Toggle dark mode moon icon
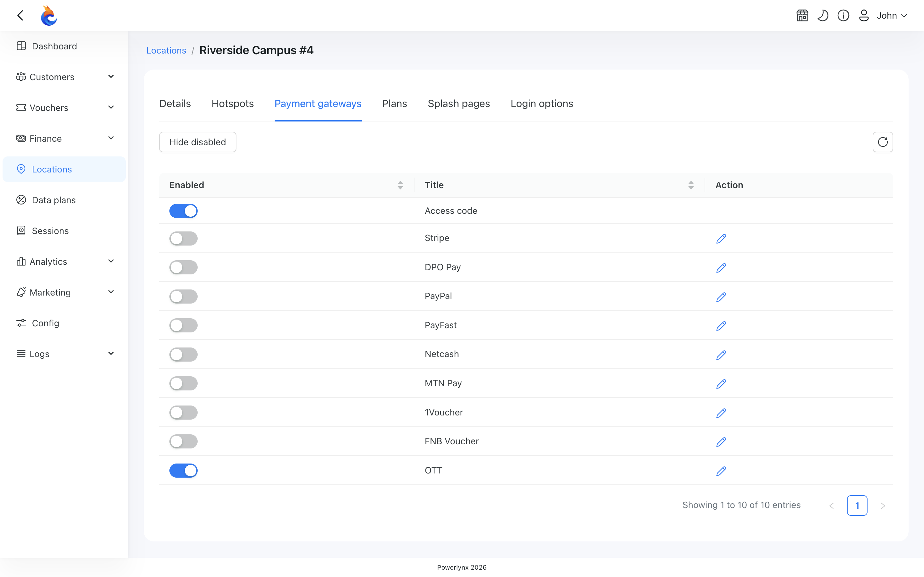The width and height of the screenshot is (924, 577). tap(823, 16)
